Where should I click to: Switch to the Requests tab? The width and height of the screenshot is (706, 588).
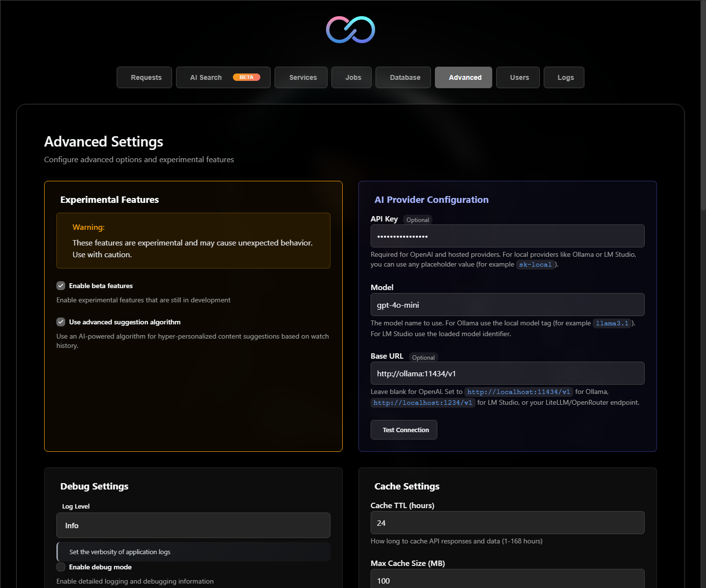tap(144, 77)
